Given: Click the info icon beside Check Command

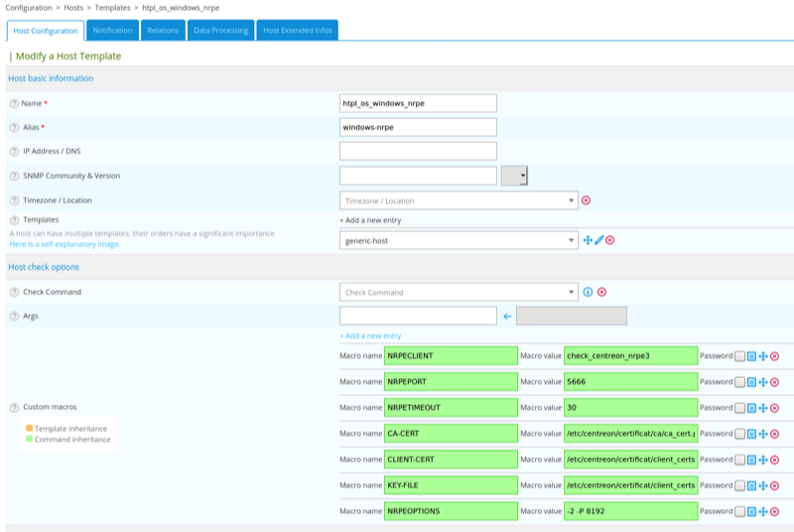Looking at the screenshot, I should point(588,293).
